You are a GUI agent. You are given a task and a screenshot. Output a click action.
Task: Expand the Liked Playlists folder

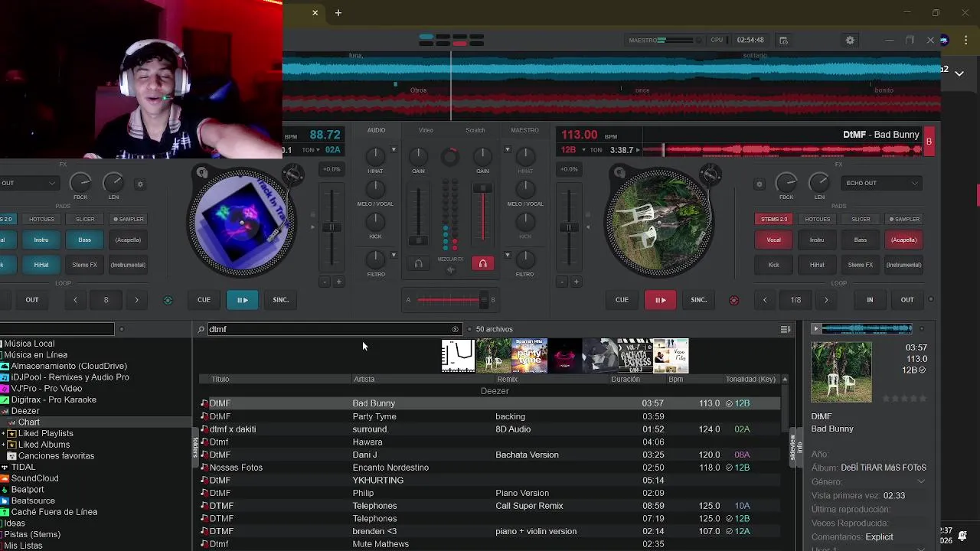tap(4, 434)
